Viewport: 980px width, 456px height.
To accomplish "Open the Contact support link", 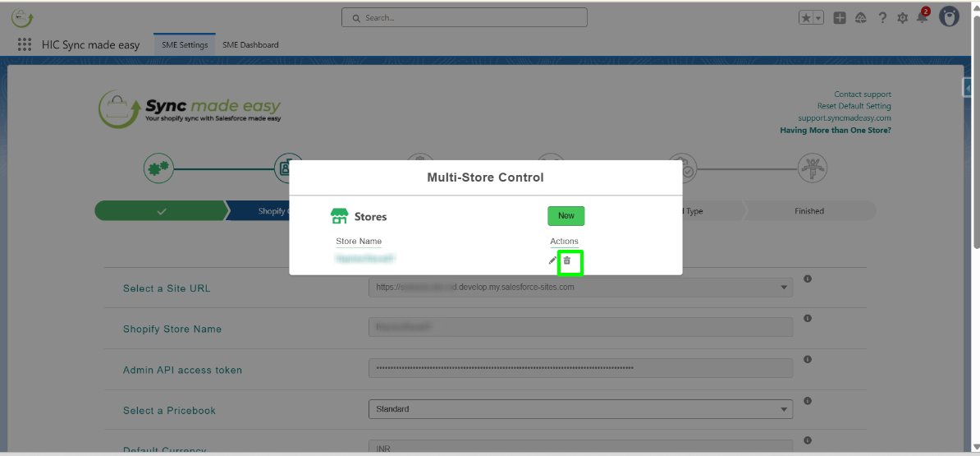I will tap(862, 94).
